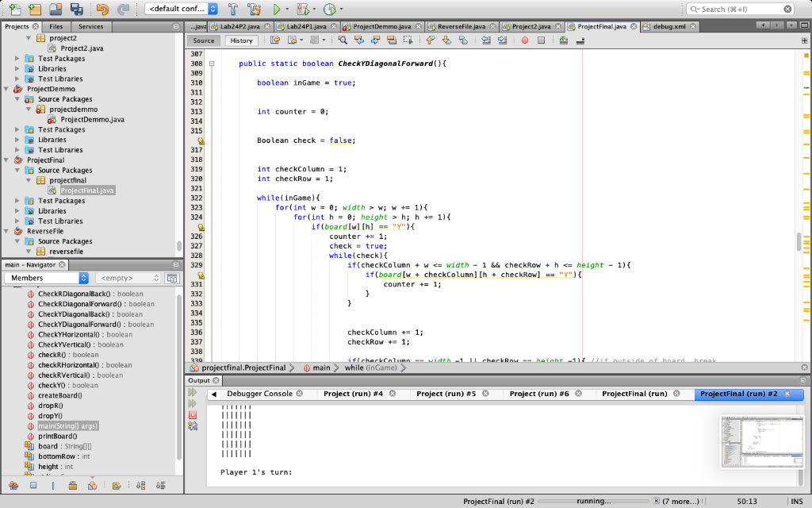Click the Run Project green play icon
The height and width of the screenshot is (508, 812).
point(277,9)
